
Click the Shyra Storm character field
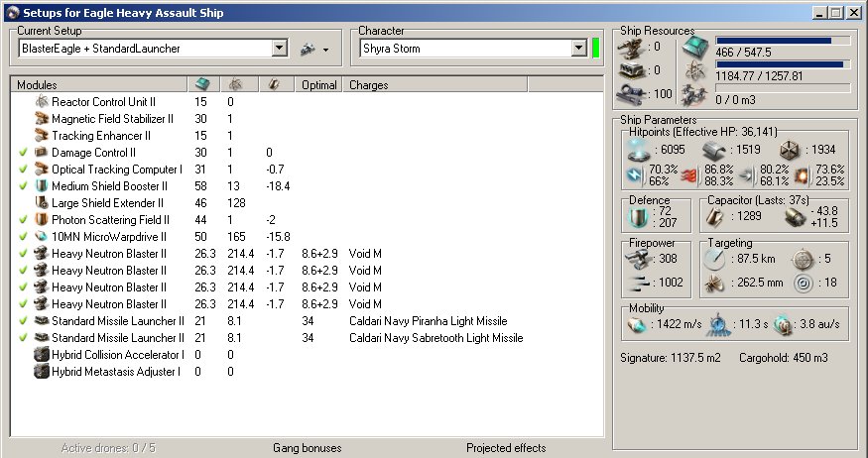[x=465, y=49]
